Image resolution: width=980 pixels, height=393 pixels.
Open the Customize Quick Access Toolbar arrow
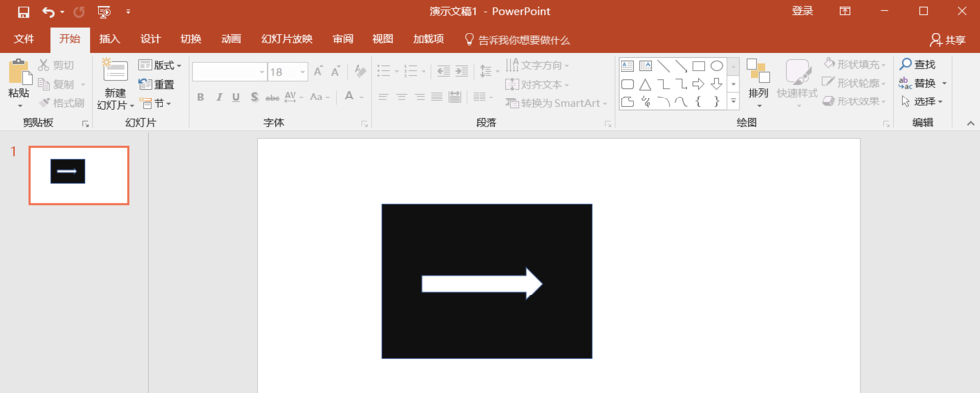tap(128, 11)
